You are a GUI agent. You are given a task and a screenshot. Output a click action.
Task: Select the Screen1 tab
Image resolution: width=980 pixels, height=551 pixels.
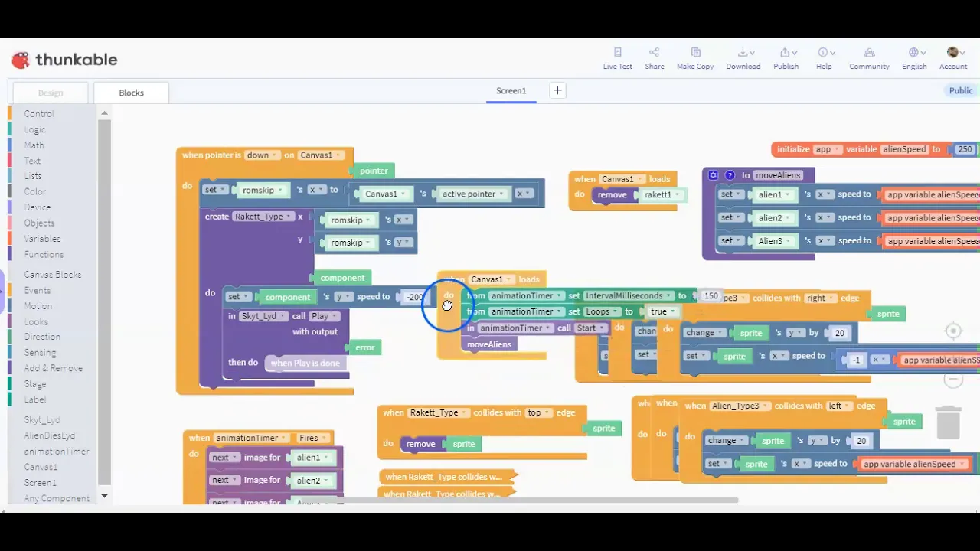pos(511,90)
